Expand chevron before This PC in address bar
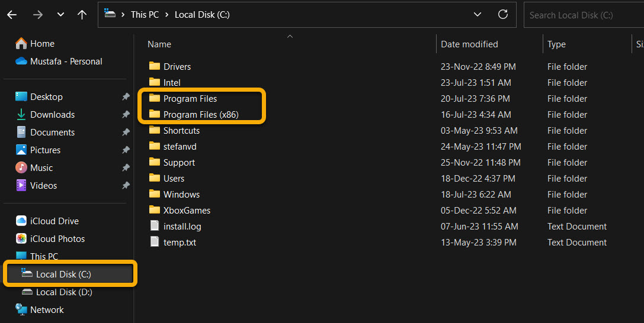Screen dimensions: 644x323 click(123, 15)
